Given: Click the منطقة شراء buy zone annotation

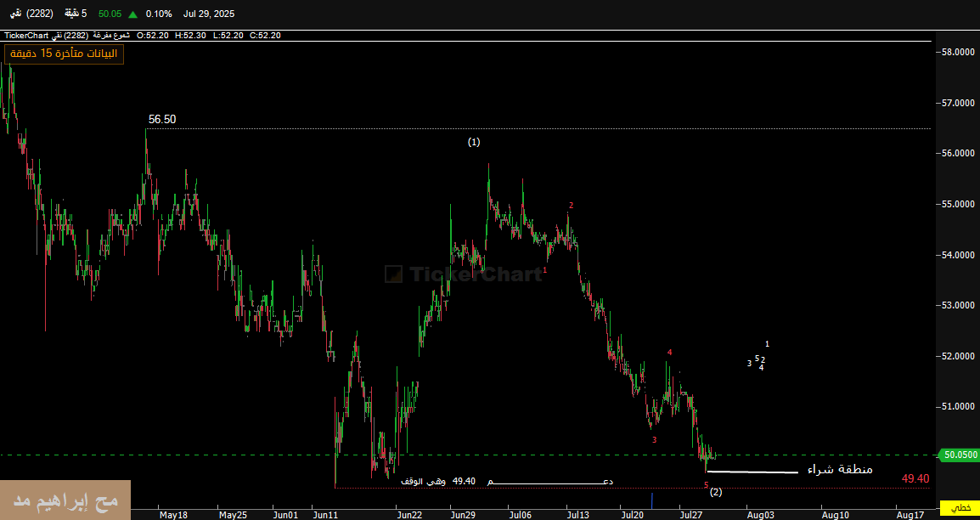Looking at the screenshot, I should pyautogui.click(x=840, y=469).
